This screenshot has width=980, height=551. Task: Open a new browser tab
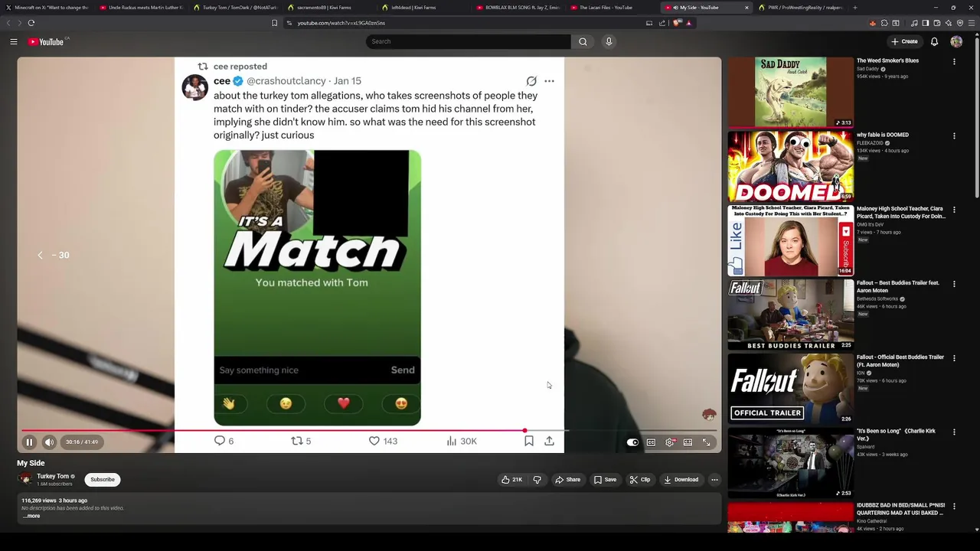(x=854, y=8)
